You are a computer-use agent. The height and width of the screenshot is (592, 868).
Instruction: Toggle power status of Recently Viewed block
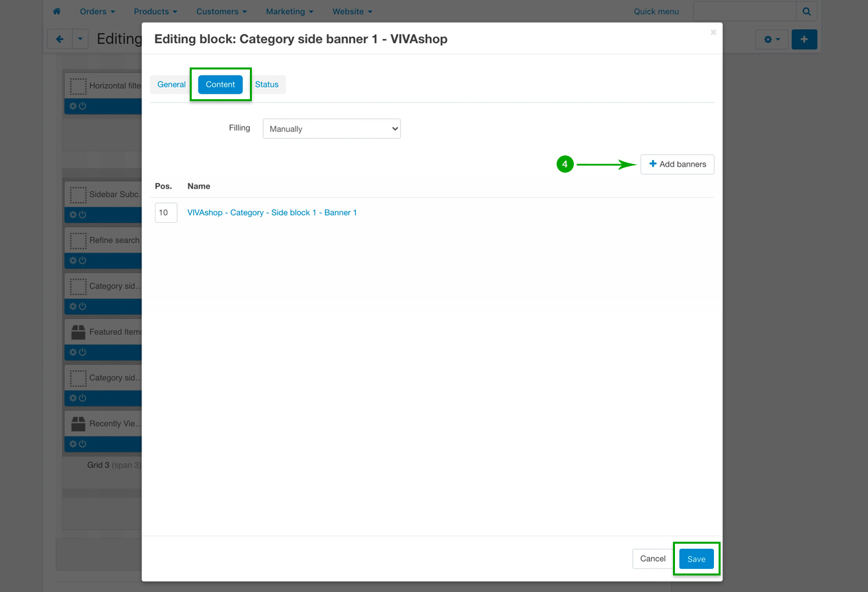[83, 444]
